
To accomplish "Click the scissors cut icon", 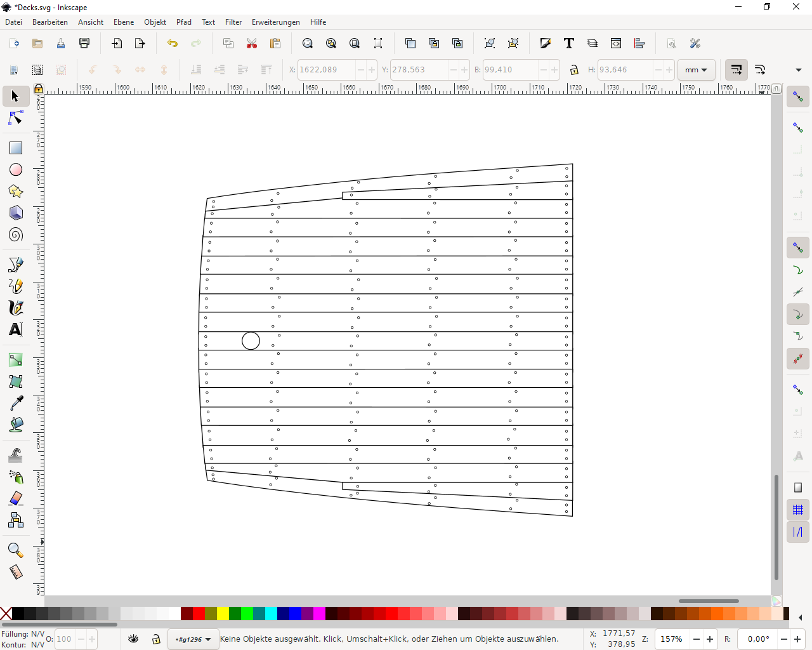I will point(252,43).
